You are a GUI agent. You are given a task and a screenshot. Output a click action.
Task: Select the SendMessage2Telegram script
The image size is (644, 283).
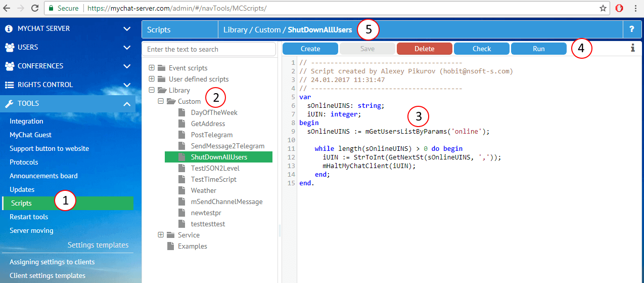point(227,146)
